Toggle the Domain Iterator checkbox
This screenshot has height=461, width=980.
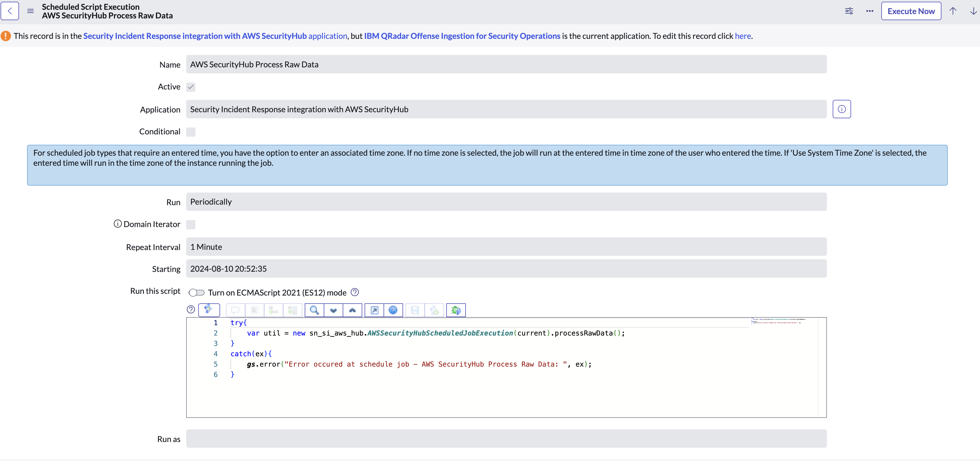pos(190,224)
